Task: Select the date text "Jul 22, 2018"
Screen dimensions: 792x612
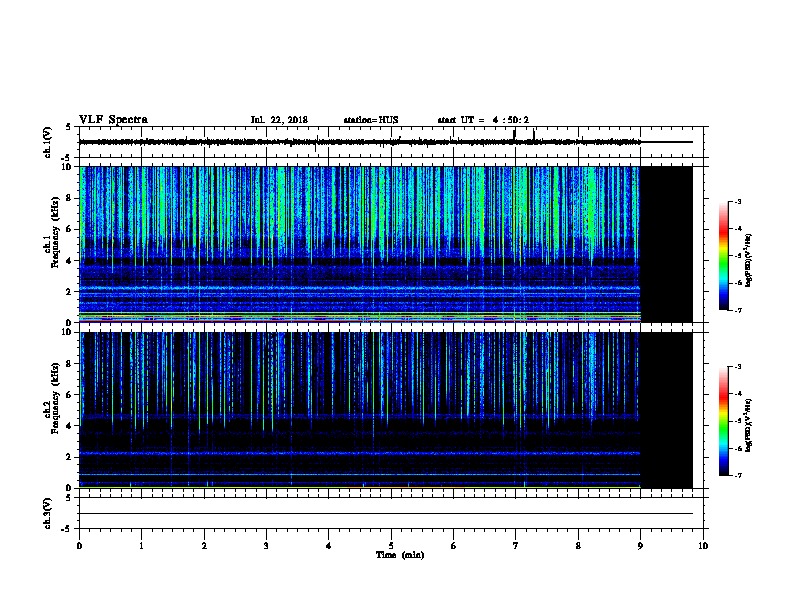Action: click(x=279, y=120)
